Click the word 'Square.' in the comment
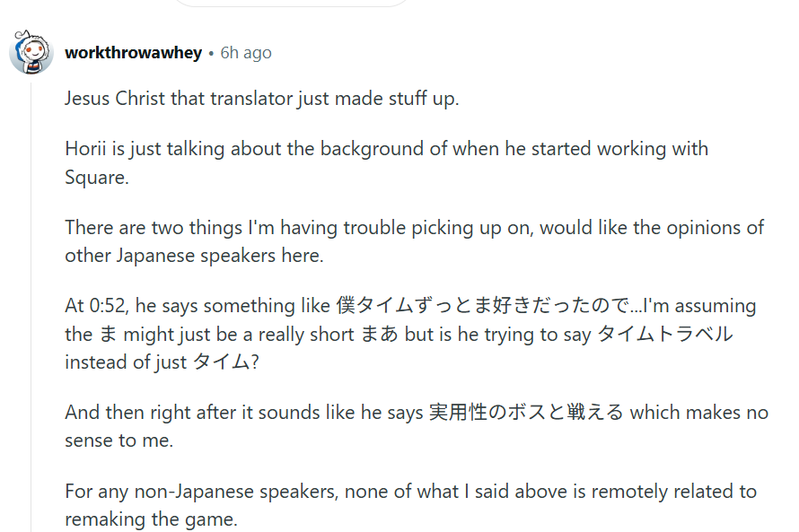 (97, 177)
